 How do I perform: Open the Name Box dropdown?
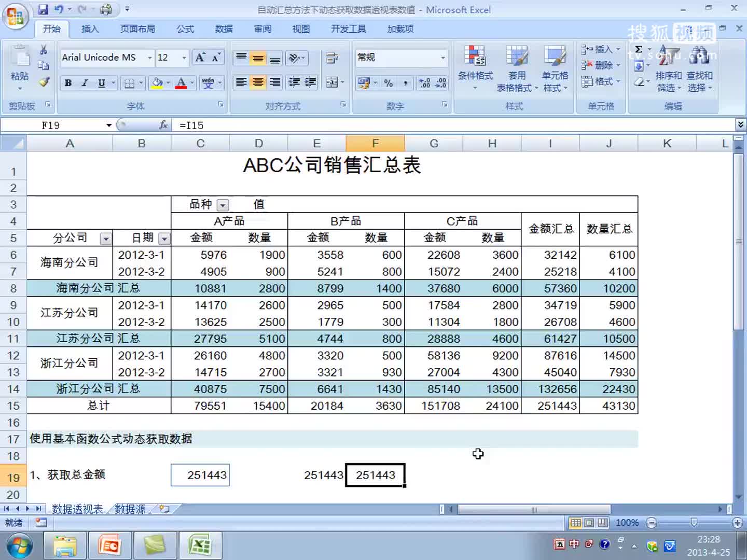pos(109,125)
